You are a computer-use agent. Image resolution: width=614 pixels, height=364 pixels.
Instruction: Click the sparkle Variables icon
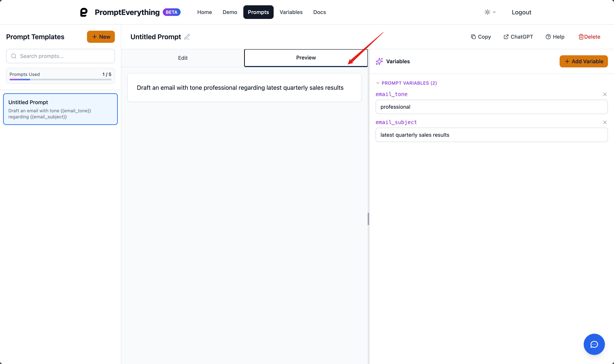click(x=379, y=61)
